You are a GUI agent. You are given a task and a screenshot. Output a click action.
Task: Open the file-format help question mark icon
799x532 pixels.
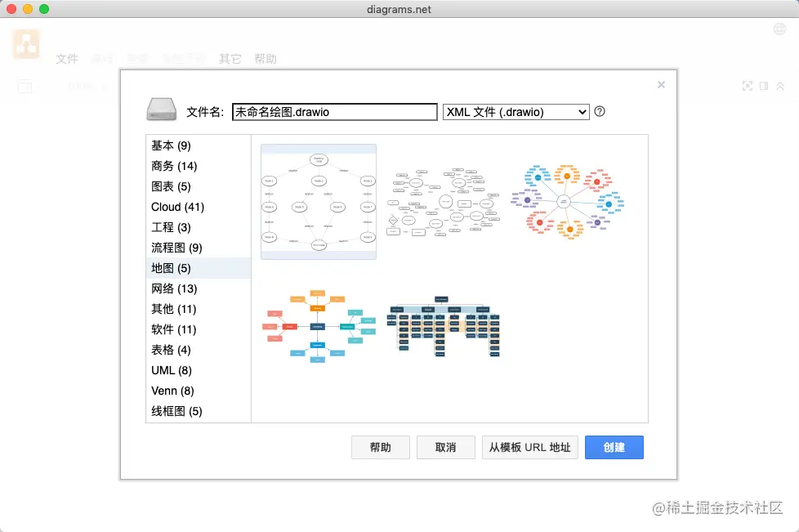[x=600, y=111]
